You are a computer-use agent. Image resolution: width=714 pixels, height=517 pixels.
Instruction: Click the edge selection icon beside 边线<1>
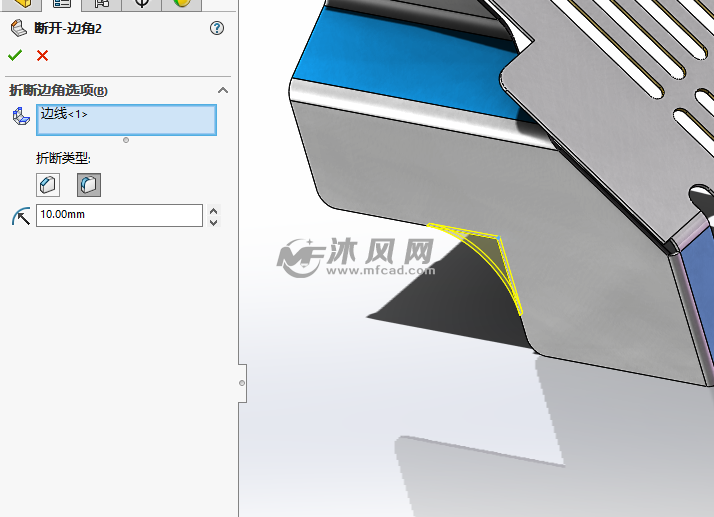point(21,116)
